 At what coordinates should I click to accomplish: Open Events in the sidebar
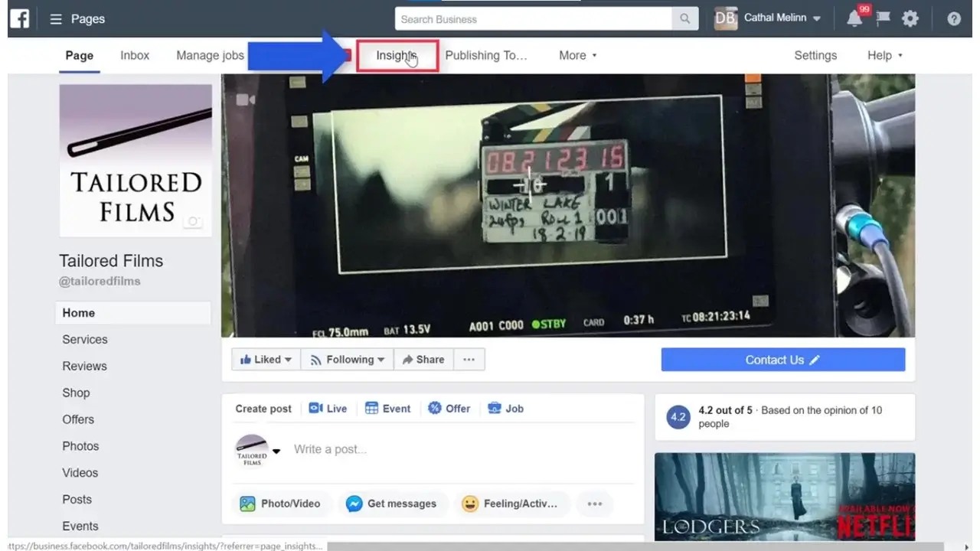coord(80,526)
